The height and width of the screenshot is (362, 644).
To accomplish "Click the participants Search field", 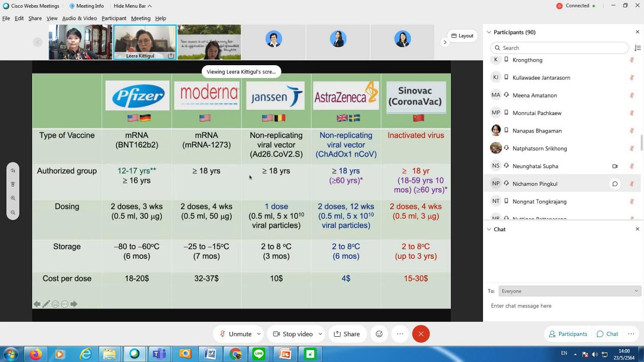I will tap(559, 48).
